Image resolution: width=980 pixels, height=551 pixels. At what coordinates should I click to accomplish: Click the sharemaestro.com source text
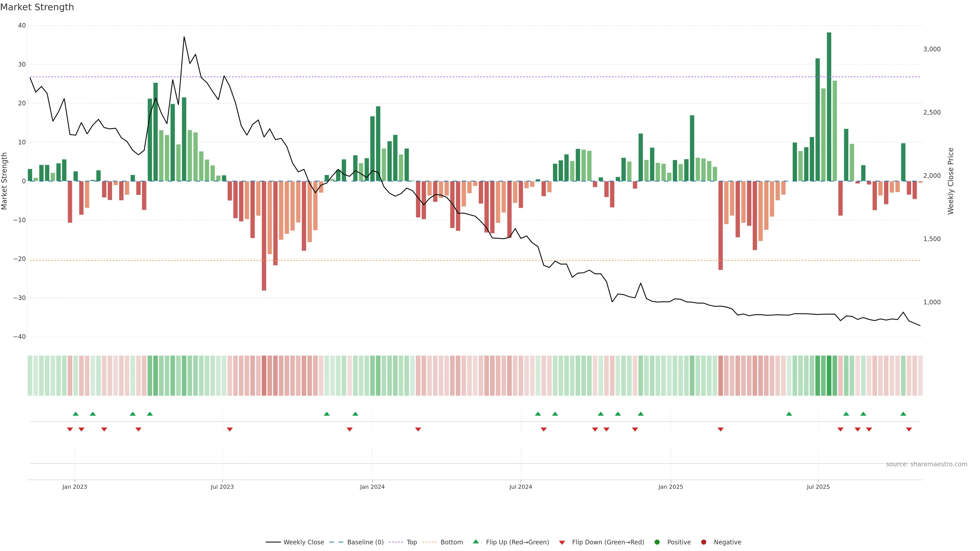[x=926, y=464]
